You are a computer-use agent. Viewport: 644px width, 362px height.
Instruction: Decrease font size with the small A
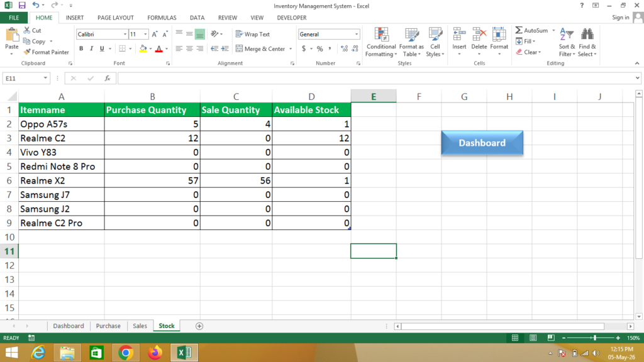click(x=165, y=35)
